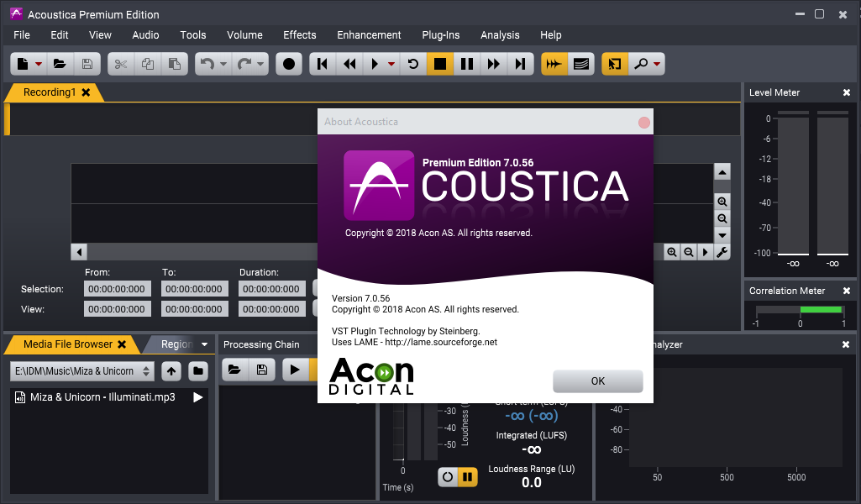Click the Copy icon in the toolbar

[148, 64]
